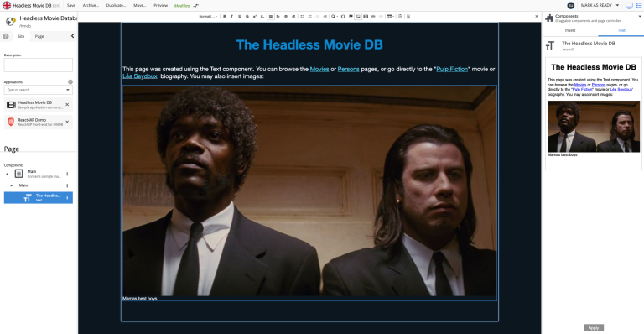Open the text style Normal dropdown
The image size is (644, 334).
point(208,17)
